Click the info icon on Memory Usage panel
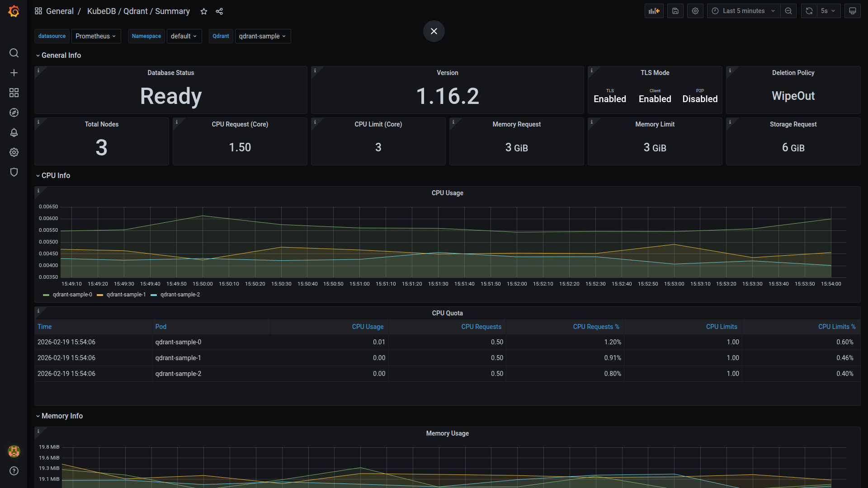This screenshot has height=488, width=868. (38, 431)
